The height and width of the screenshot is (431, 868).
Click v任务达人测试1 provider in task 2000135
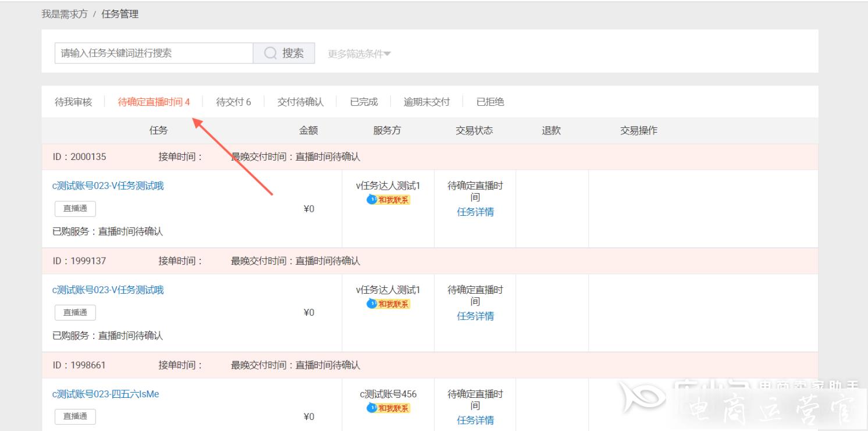(x=388, y=186)
